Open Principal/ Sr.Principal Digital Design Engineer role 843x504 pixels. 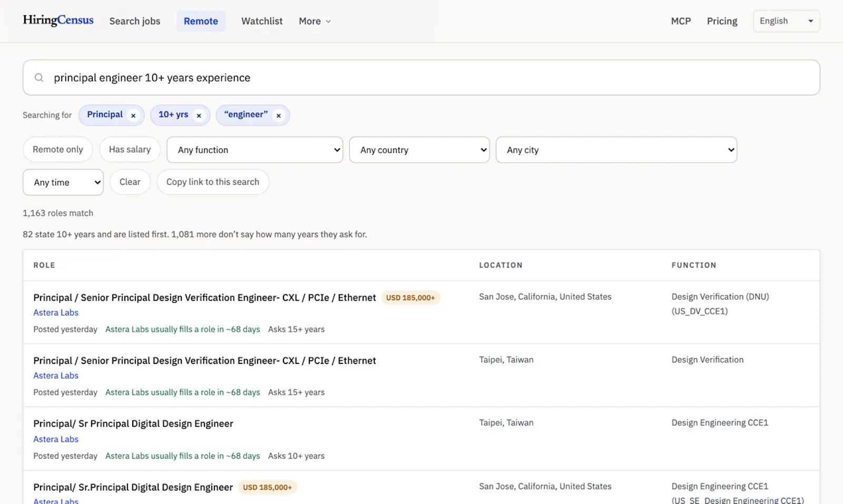(x=133, y=487)
